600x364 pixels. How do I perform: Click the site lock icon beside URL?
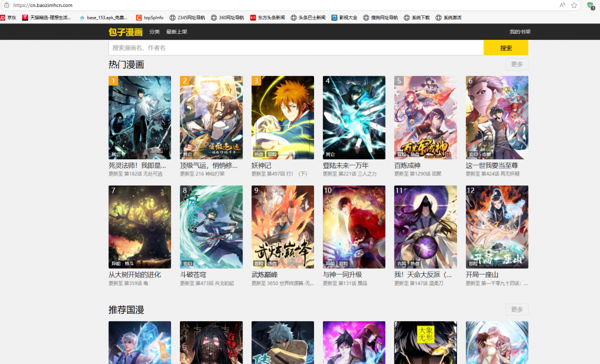(6, 5)
